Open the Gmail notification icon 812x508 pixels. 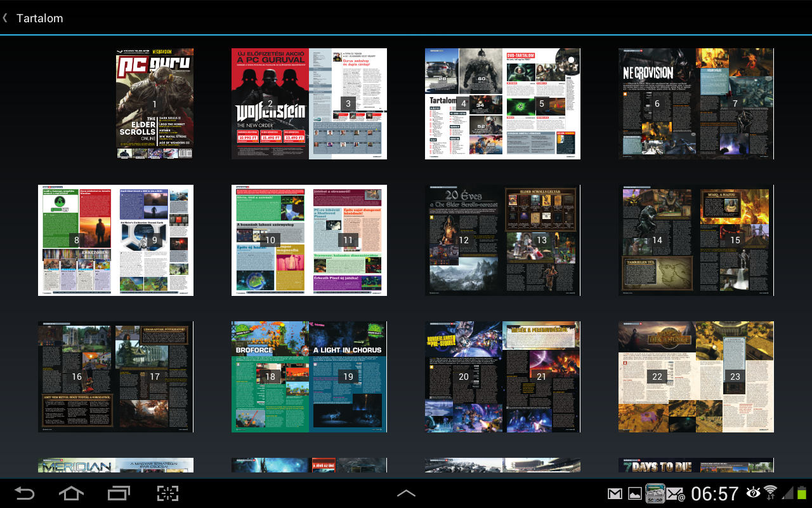(615, 493)
